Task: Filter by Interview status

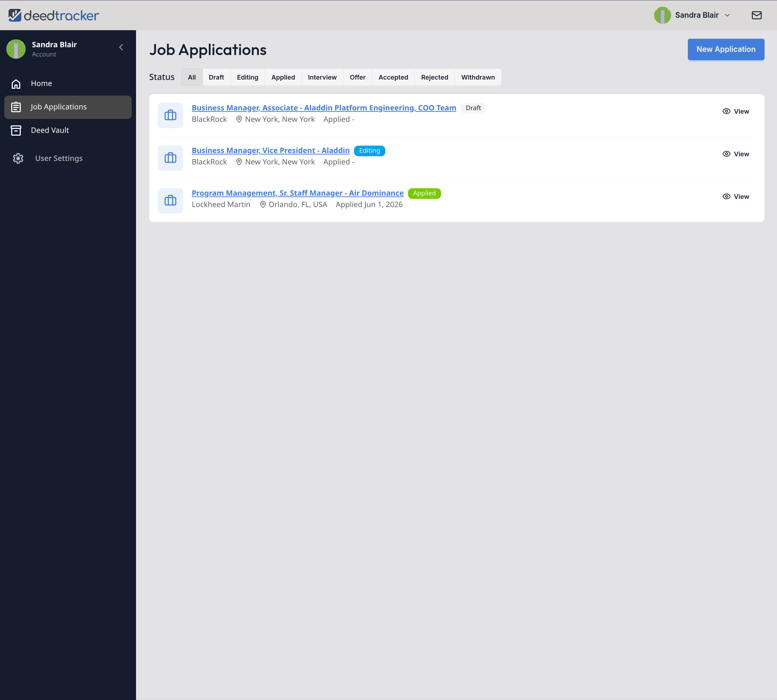Action: pyautogui.click(x=322, y=77)
